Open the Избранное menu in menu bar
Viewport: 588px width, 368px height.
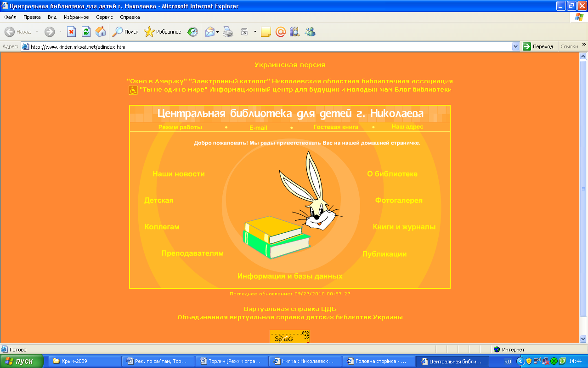click(77, 17)
